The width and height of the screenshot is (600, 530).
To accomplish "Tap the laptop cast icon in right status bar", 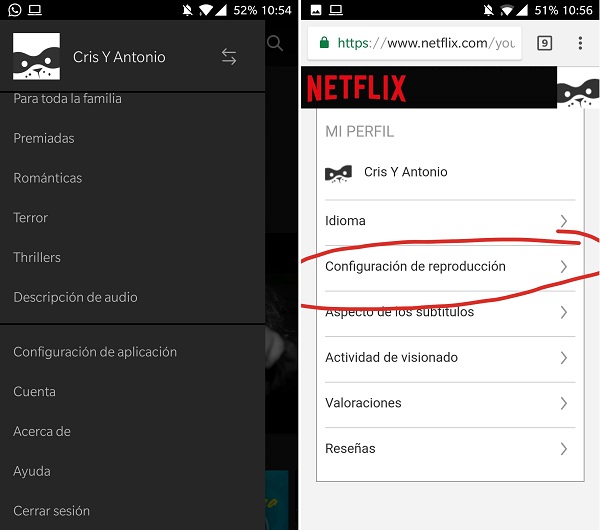I will (x=336, y=10).
